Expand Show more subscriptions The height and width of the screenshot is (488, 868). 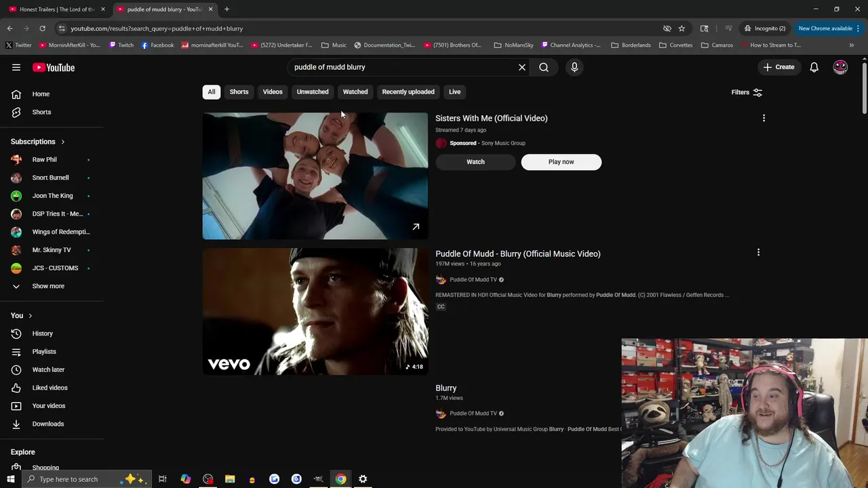[x=47, y=286]
